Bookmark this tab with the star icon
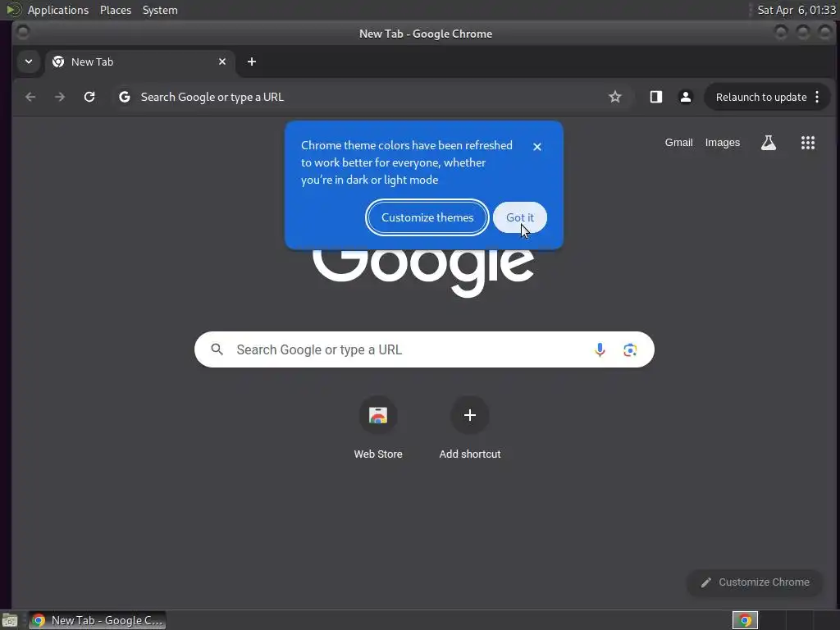The height and width of the screenshot is (630, 840). coord(615,97)
